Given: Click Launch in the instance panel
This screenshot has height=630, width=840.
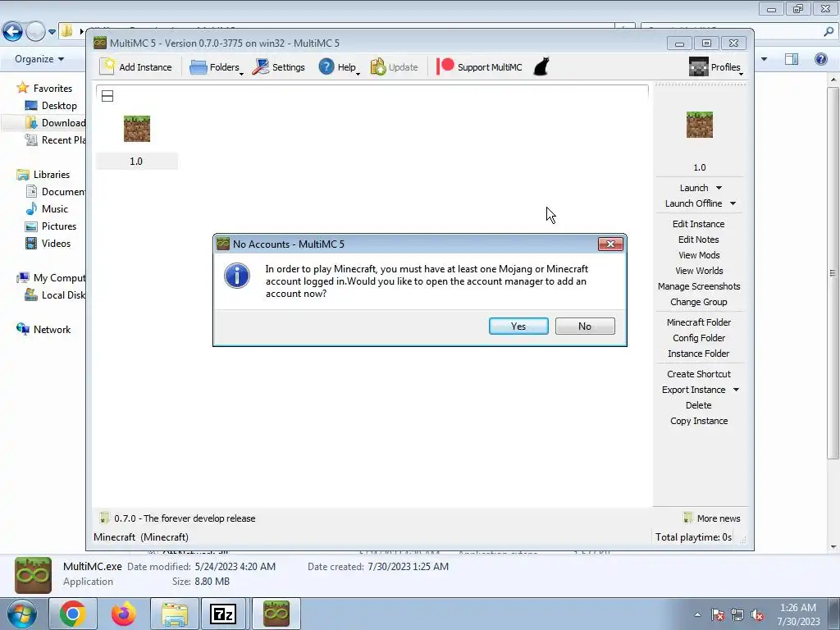Looking at the screenshot, I should (694, 188).
